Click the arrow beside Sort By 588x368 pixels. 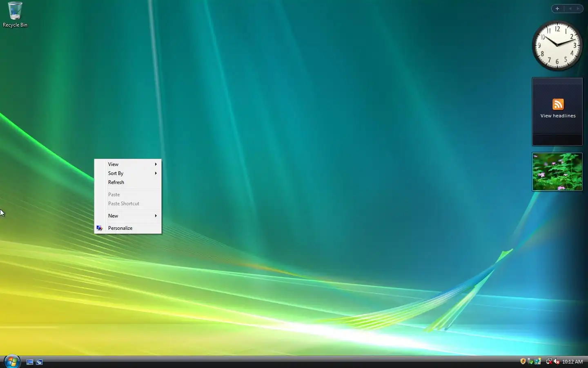(x=156, y=173)
